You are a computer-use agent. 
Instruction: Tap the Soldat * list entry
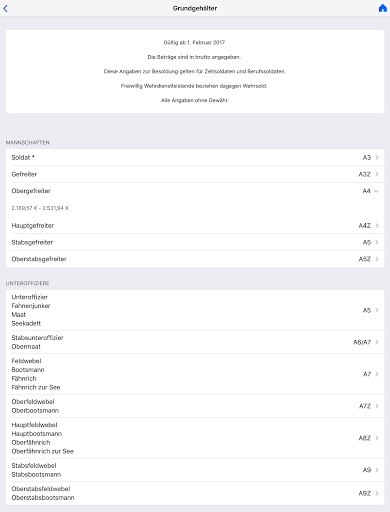coord(23,157)
